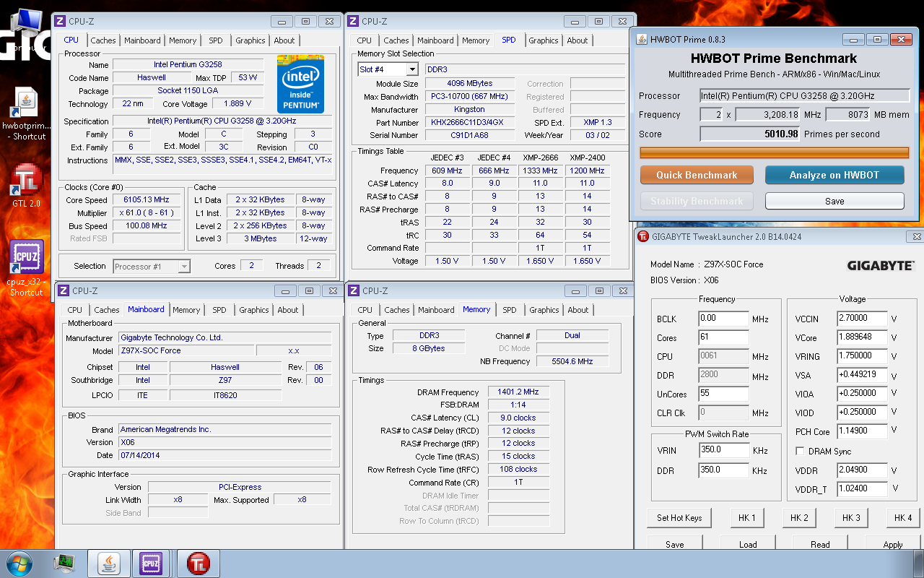Open CPU tab in the Memory window
The width and height of the screenshot is (924, 578).
click(x=365, y=310)
